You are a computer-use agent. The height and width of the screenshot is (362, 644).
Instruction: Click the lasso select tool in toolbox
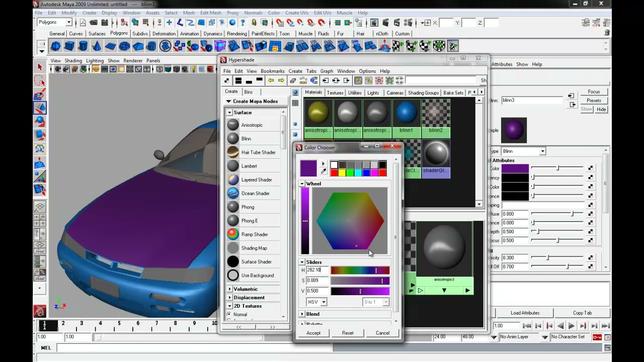click(40, 80)
